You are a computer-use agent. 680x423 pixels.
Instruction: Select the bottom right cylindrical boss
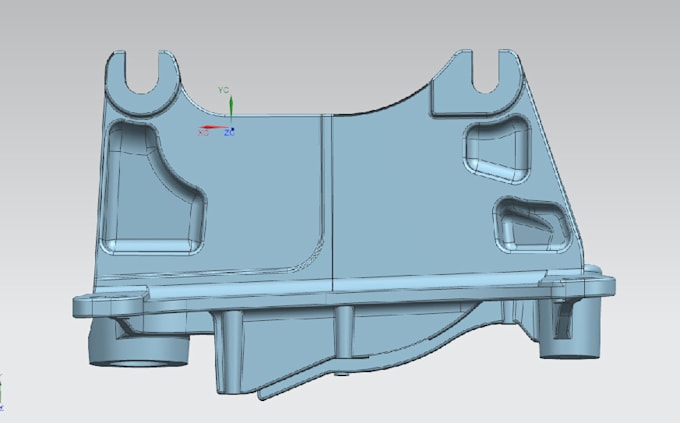(x=569, y=328)
